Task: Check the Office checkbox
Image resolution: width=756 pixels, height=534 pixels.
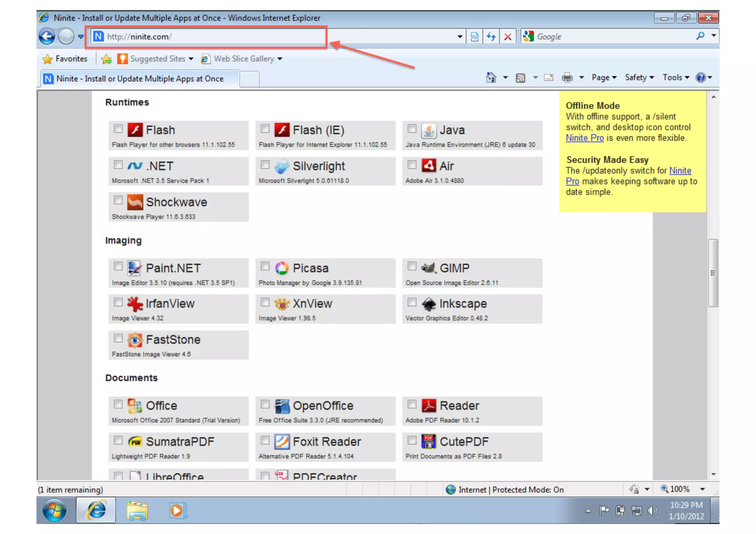Action: (118, 404)
